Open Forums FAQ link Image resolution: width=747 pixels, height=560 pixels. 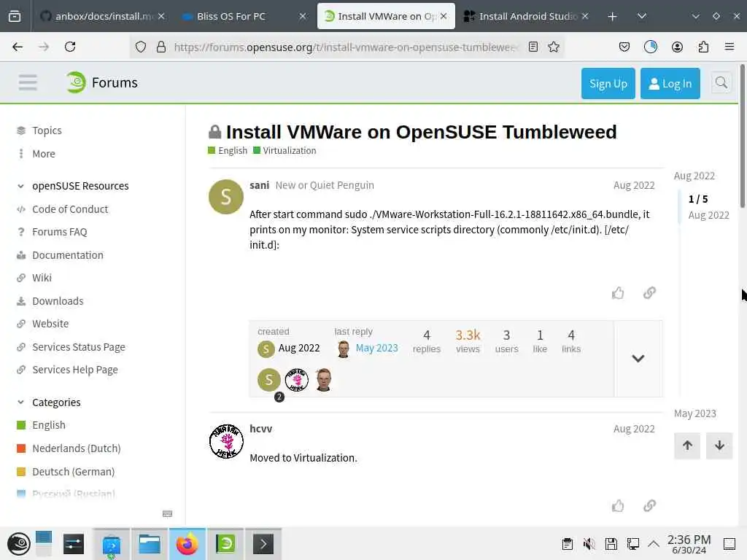pyautogui.click(x=60, y=232)
